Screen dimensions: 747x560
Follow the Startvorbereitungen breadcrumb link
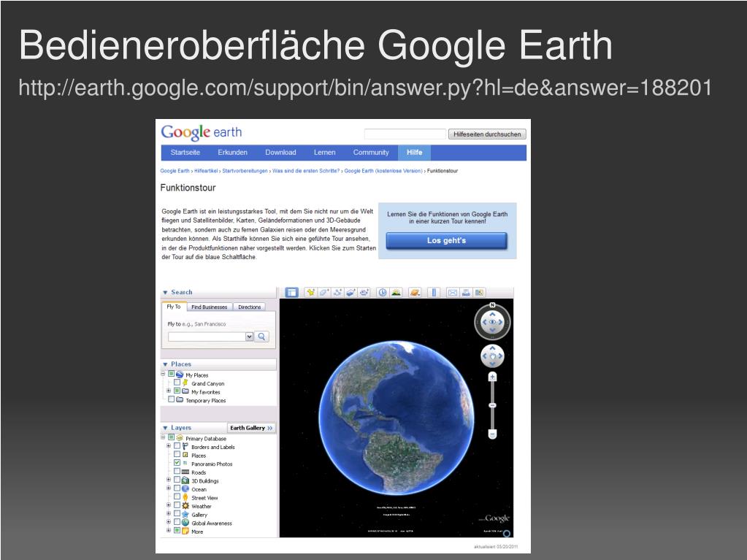245,171
